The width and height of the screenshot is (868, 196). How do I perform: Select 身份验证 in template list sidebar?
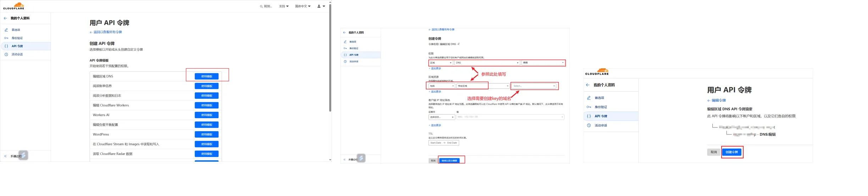[x=17, y=38]
